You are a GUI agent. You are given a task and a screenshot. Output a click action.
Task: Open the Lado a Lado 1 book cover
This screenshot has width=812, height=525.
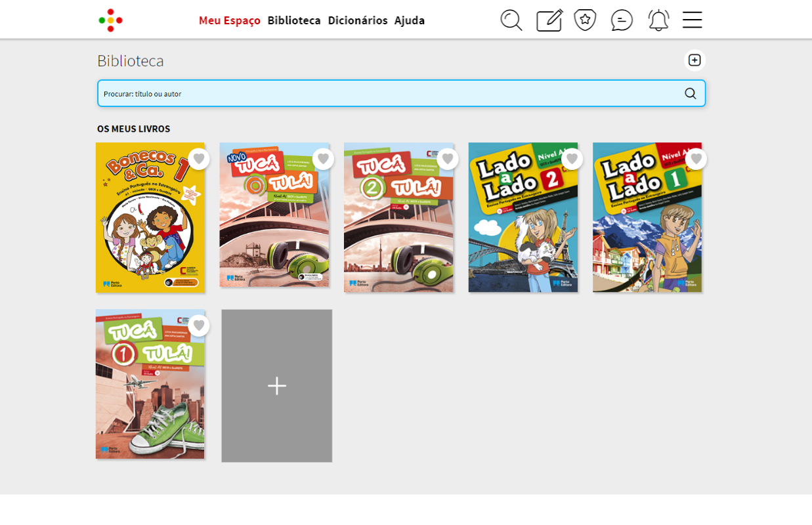(x=647, y=217)
